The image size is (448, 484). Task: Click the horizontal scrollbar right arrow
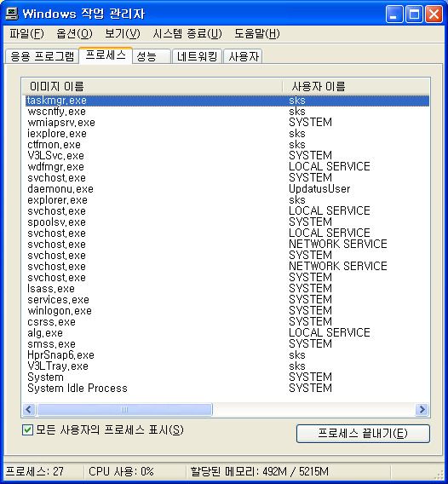point(422,410)
